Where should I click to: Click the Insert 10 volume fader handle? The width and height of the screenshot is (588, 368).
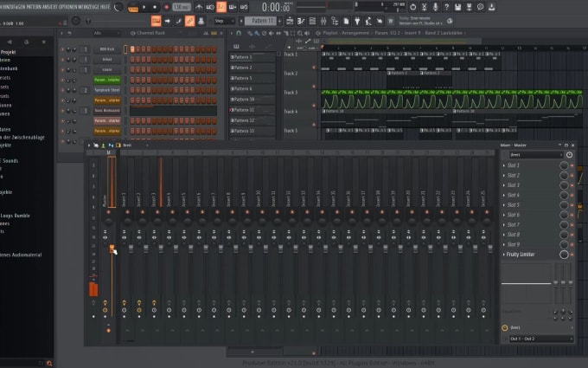(265, 249)
